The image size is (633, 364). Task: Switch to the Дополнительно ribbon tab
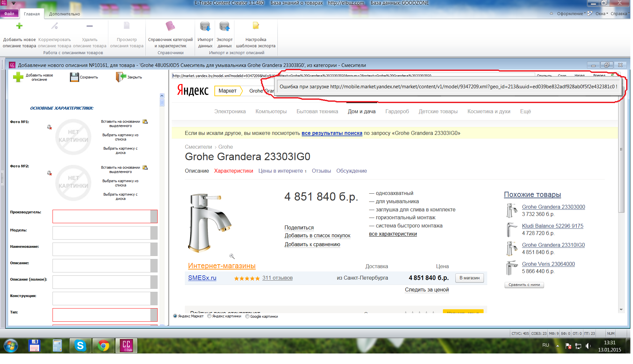click(x=65, y=14)
